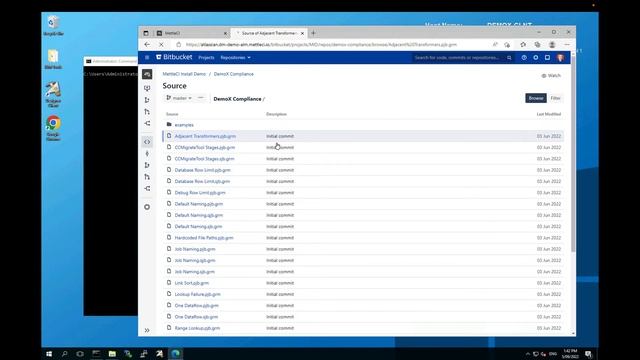Click the Filter button
640x360 pixels.
[555, 98]
